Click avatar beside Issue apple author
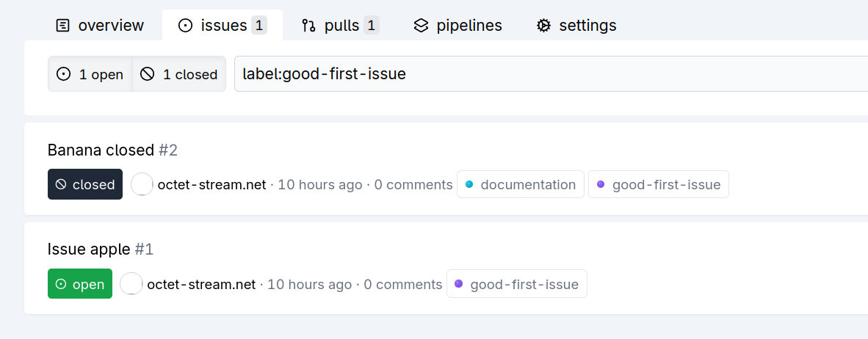The width and height of the screenshot is (868, 339). (131, 284)
